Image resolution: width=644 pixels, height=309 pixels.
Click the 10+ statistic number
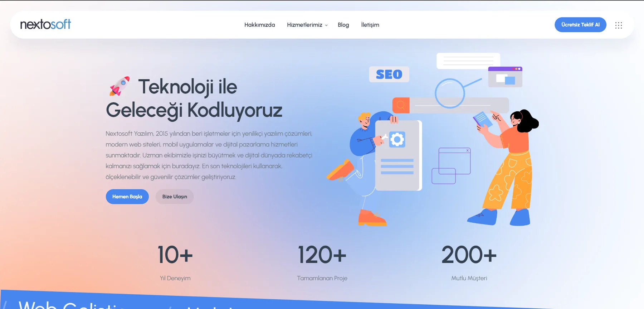(175, 255)
